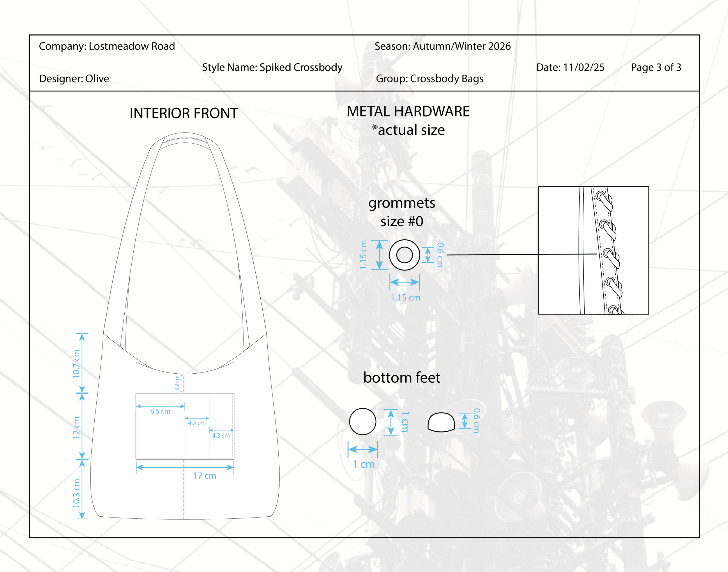This screenshot has height=572, width=728.
Task: Click the Company: Lostmeadow Road text
Action: pyautogui.click(x=107, y=46)
